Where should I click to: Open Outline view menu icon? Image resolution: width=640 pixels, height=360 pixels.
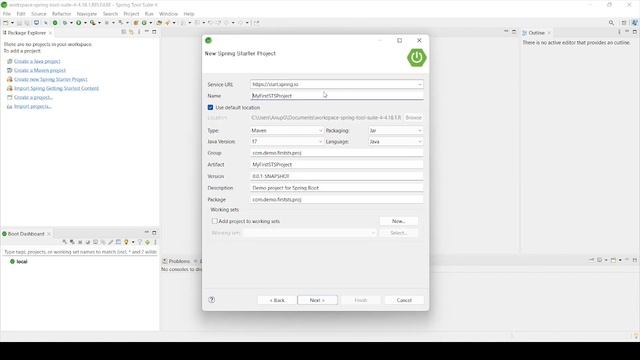tap(619, 32)
